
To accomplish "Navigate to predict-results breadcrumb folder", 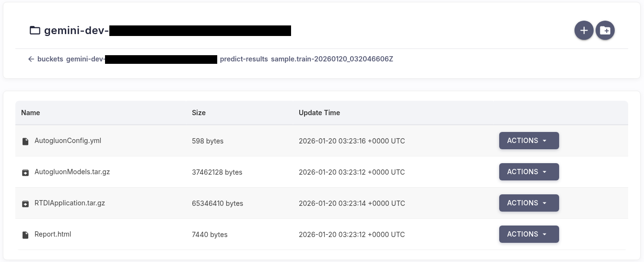I will click(x=244, y=59).
